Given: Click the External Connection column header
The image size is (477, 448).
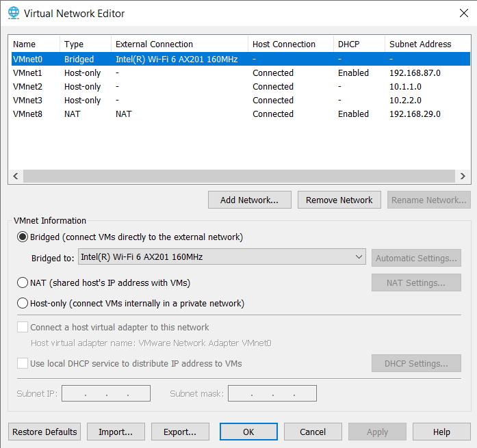Looking at the screenshot, I should [x=180, y=44].
